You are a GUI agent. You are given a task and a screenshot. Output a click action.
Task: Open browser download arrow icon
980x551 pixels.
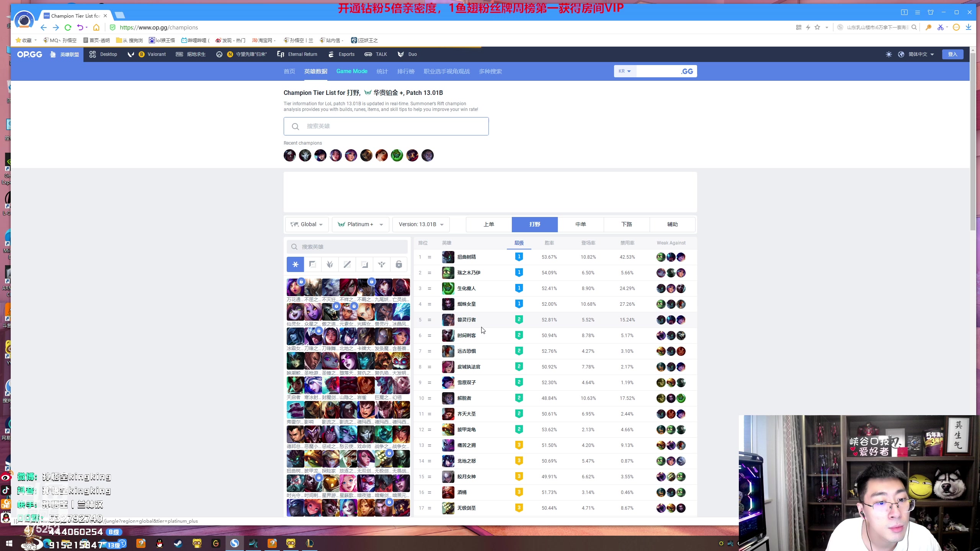[x=968, y=28]
